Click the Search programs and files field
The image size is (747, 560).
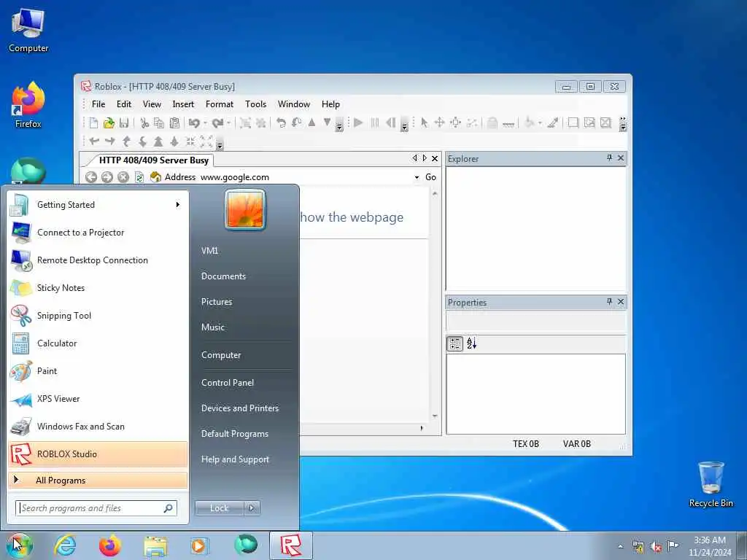96,508
